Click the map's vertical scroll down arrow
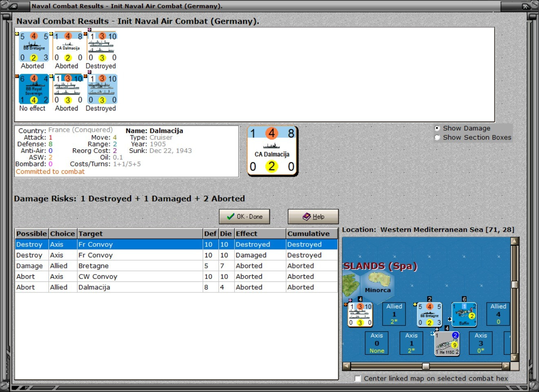The width and height of the screenshot is (539, 392). (514, 358)
